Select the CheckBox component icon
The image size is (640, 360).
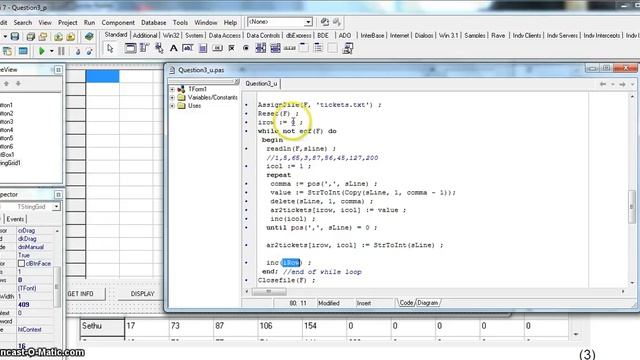231,49
